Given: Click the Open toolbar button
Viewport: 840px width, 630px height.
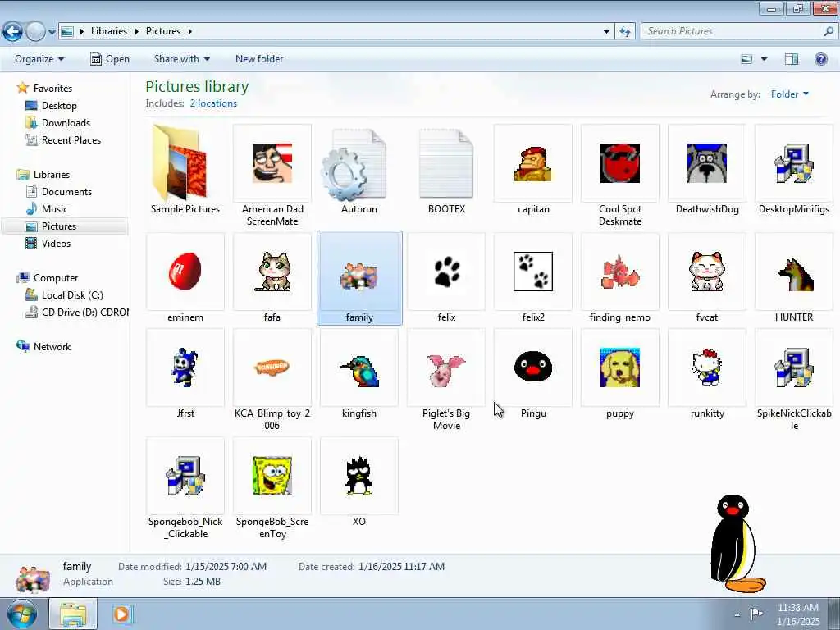Looking at the screenshot, I should [x=110, y=59].
